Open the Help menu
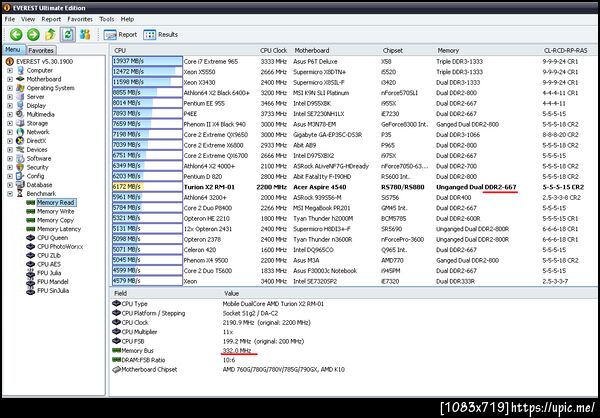 pyautogui.click(x=127, y=19)
